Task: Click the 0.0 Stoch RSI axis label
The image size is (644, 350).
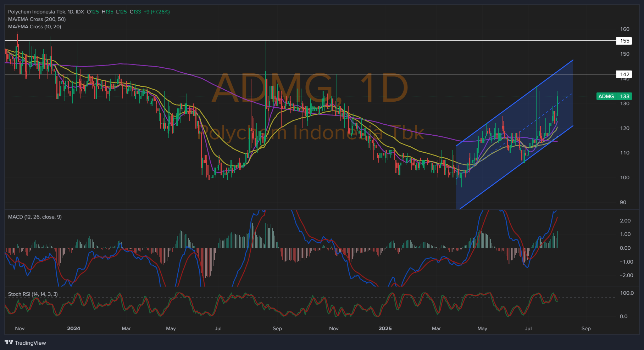Action: coord(623,316)
